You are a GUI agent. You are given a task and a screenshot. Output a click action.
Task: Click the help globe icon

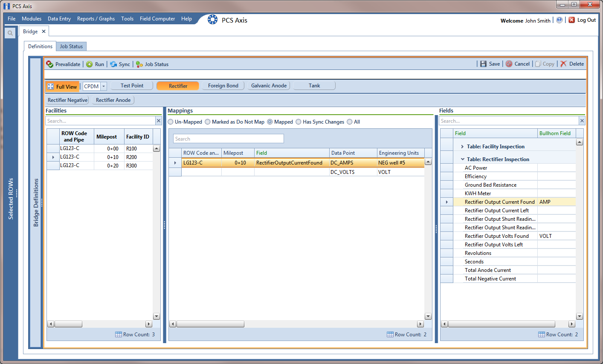click(x=560, y=20)
